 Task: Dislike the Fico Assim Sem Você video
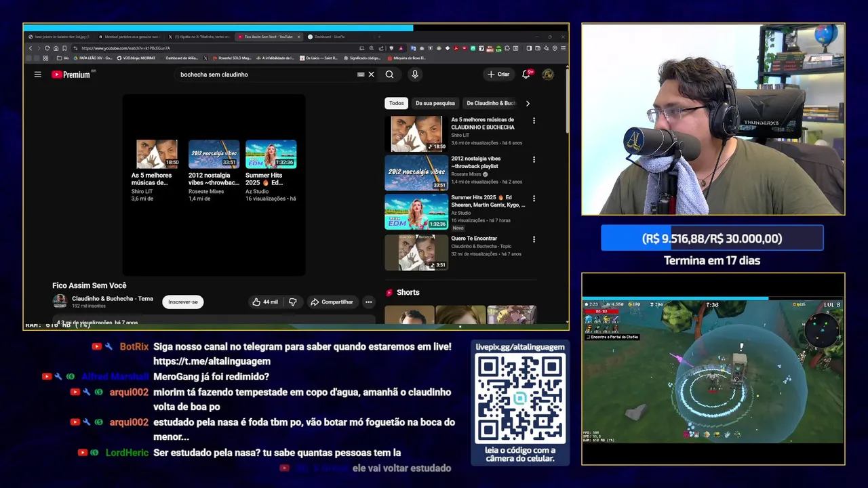(x=293, y=302)
